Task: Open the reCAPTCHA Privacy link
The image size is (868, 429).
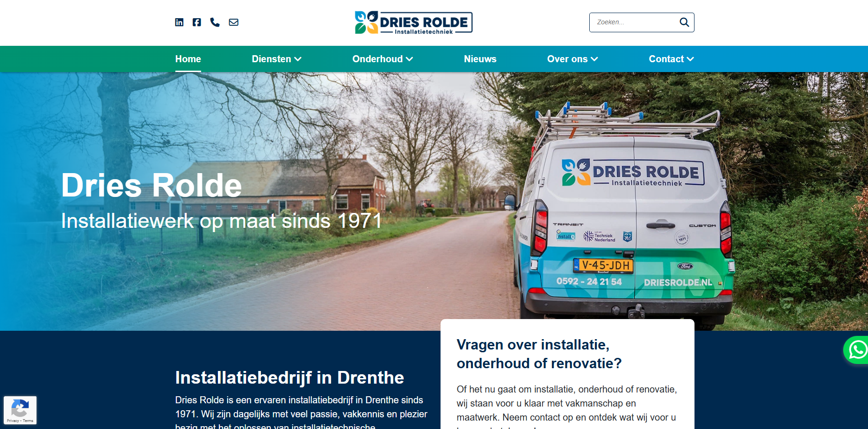Action: tap(13, 421)
